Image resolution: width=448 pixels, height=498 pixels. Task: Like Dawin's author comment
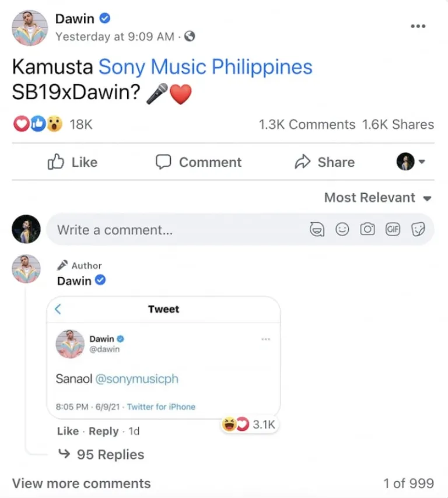tap(68, 431)
